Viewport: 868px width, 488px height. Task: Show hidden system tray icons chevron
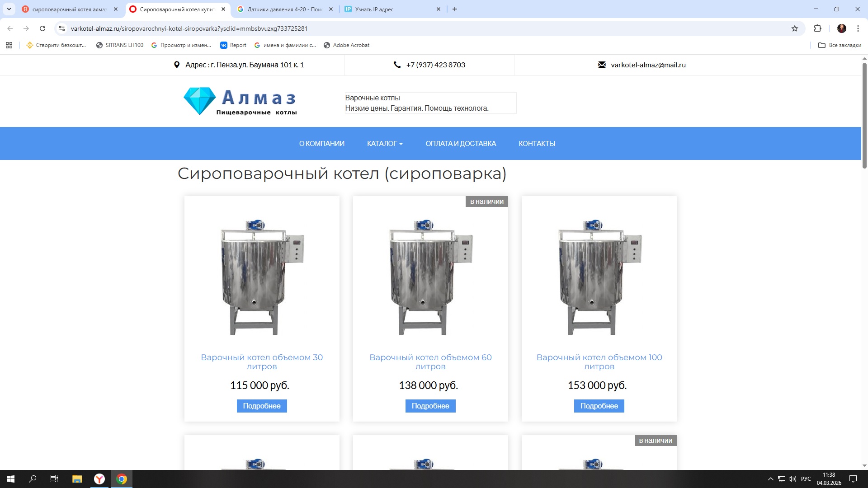(x=770, y=479)
